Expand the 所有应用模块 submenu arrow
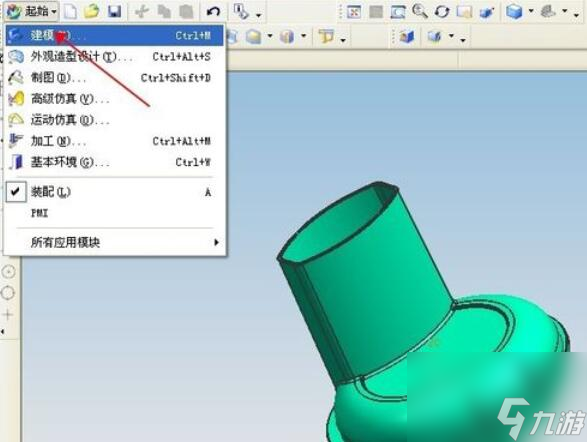 point(216,242)
